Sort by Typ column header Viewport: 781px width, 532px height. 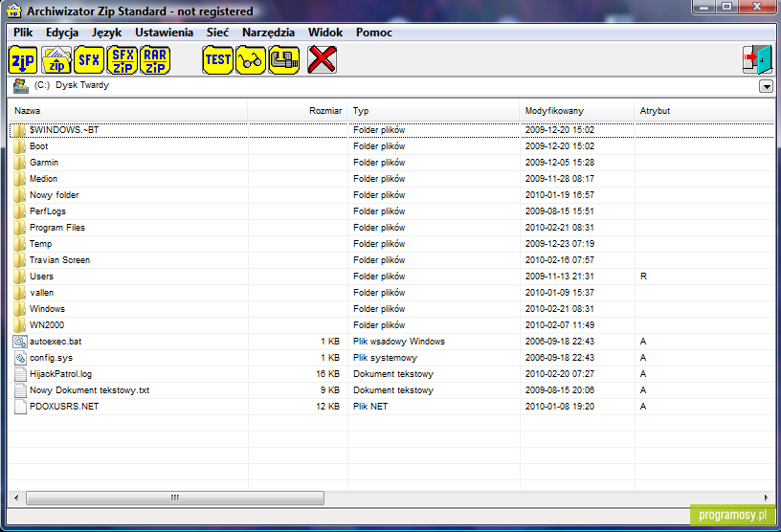pyautogui.click(x=434, y=111)
